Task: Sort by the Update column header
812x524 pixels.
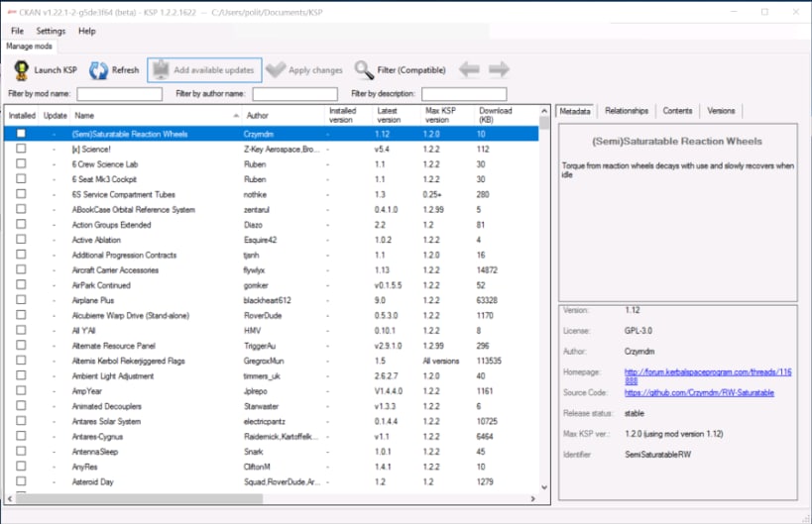Action: click(x=55, y=115)
